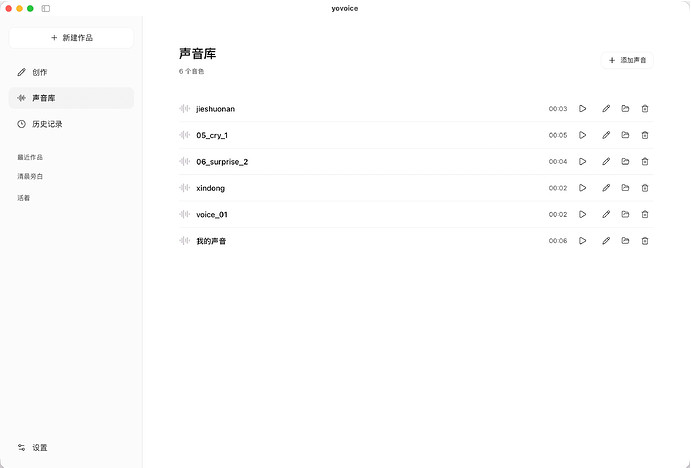The image size is (691, 468).
Task: Add a new voice with 添加声音
Action: pyautogui.click(x=627, y=60)
